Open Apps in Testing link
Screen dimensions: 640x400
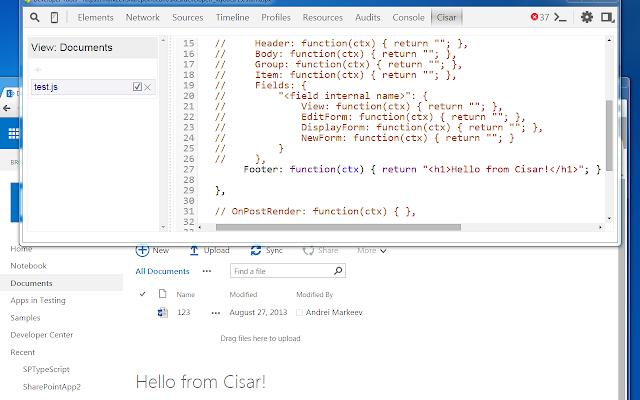pos(38,300)
